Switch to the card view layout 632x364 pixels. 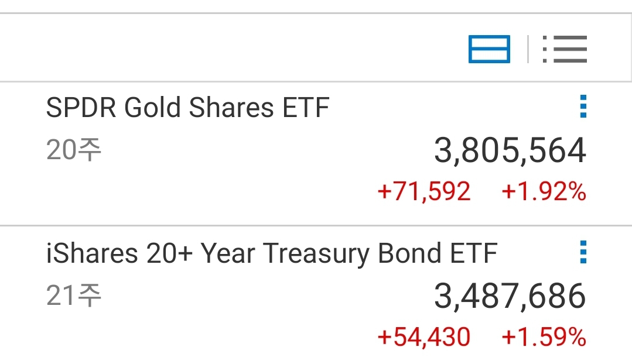coord(489,49)
